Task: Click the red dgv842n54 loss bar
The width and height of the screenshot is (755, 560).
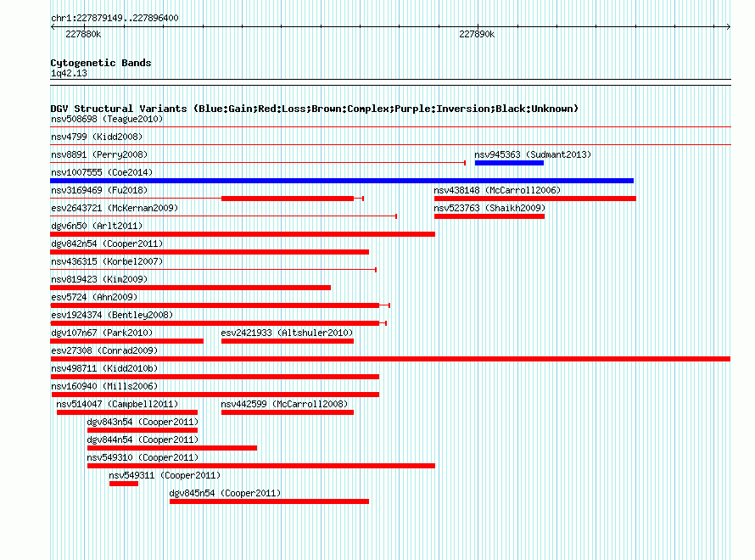Action: click(210, 252)
